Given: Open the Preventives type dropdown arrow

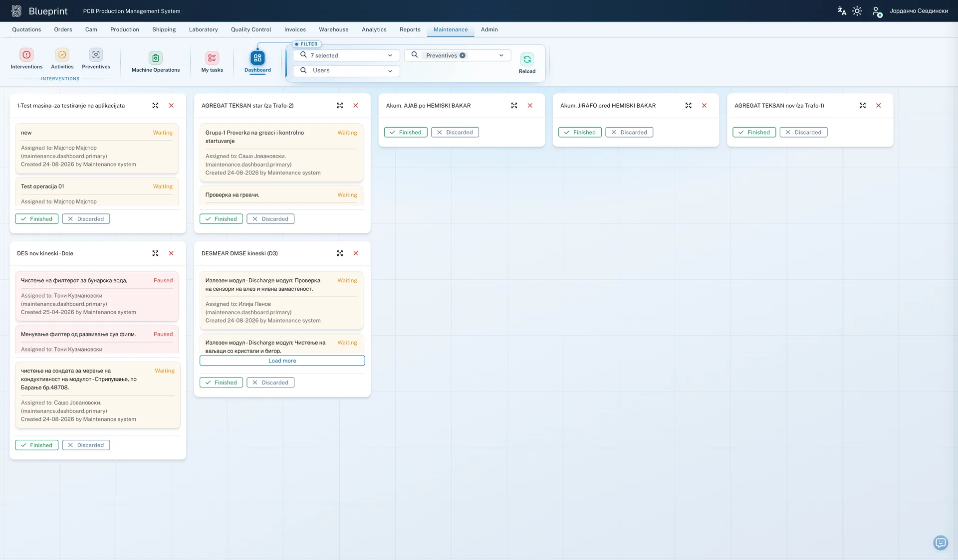Looking at the screenshot, I should point(501,55).
